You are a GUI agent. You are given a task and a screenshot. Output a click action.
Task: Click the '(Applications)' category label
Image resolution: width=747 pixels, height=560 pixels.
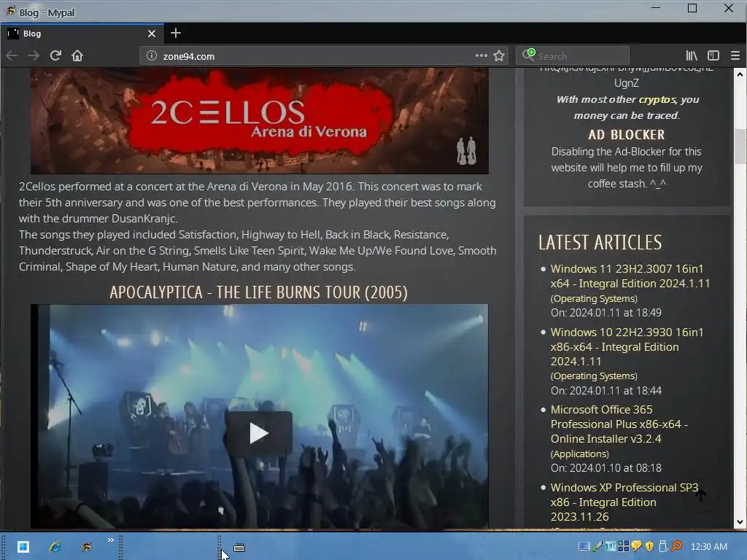pyautogui.click(x=579, y=454)
